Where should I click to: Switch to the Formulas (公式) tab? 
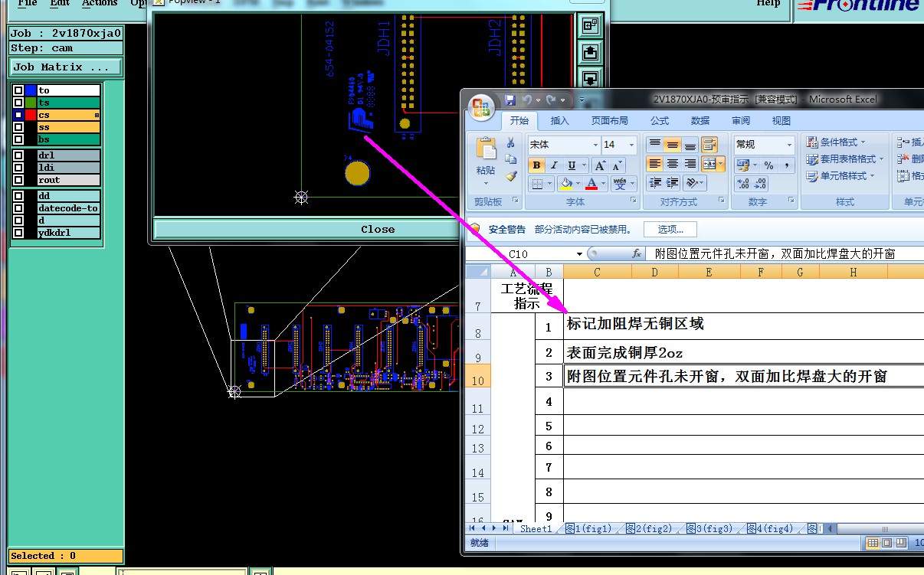point(660,120)
